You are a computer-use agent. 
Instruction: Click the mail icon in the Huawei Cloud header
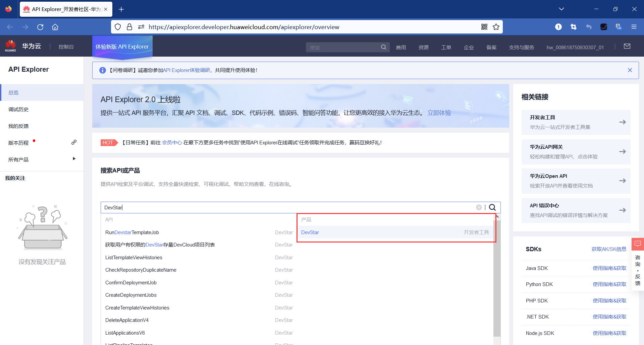(627, 47)
